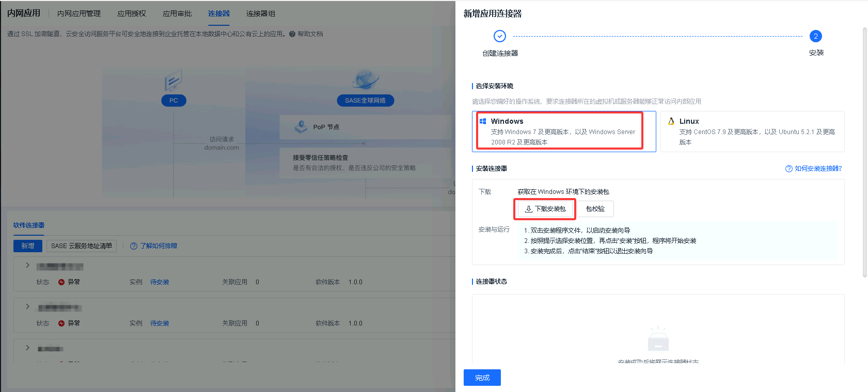Click the 连接器状态 section heading
Screen dimensions: 868x392
(x=492, y=282)
